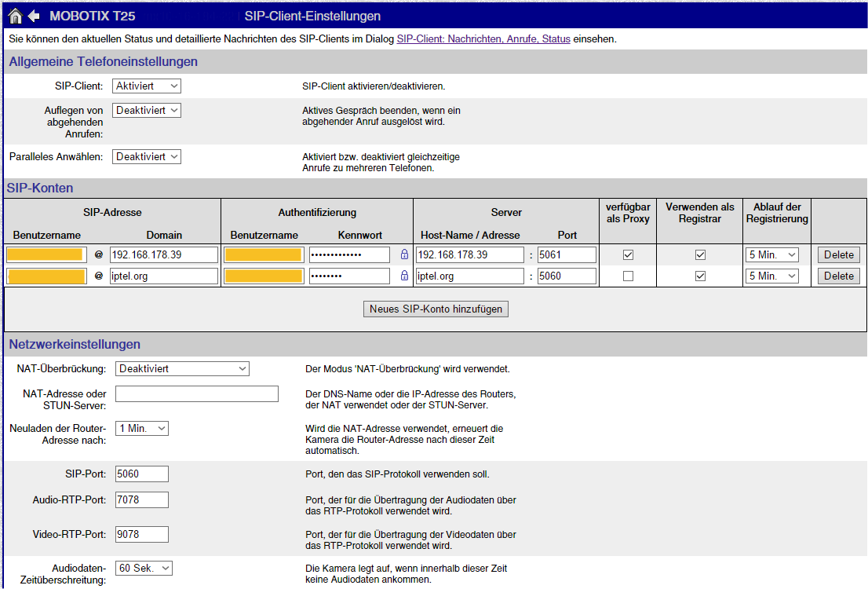
Task: Click Neues SIP-Konto hinzufügen button
Action: click(436, 309)
